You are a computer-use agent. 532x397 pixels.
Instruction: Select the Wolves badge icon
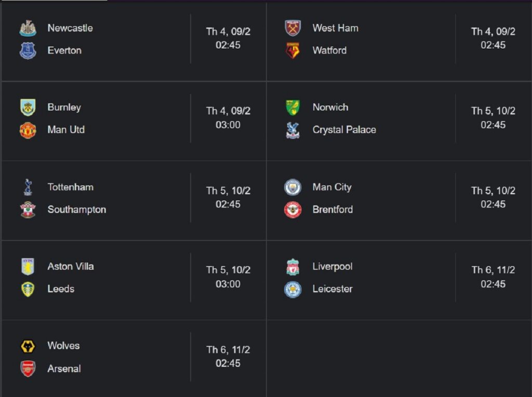pos(28,347)
